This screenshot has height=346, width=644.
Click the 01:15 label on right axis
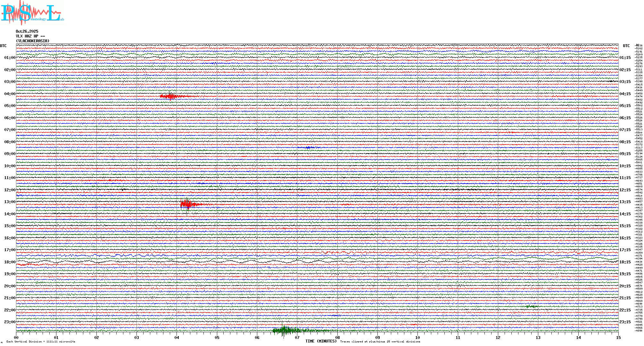tap(625, 58)
